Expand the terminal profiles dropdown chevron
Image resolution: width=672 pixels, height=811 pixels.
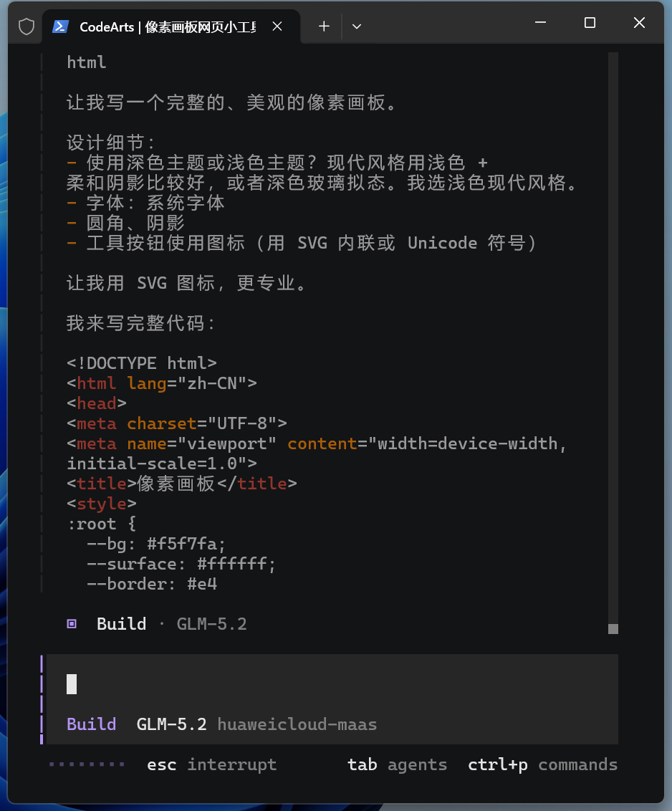(357, 27)
